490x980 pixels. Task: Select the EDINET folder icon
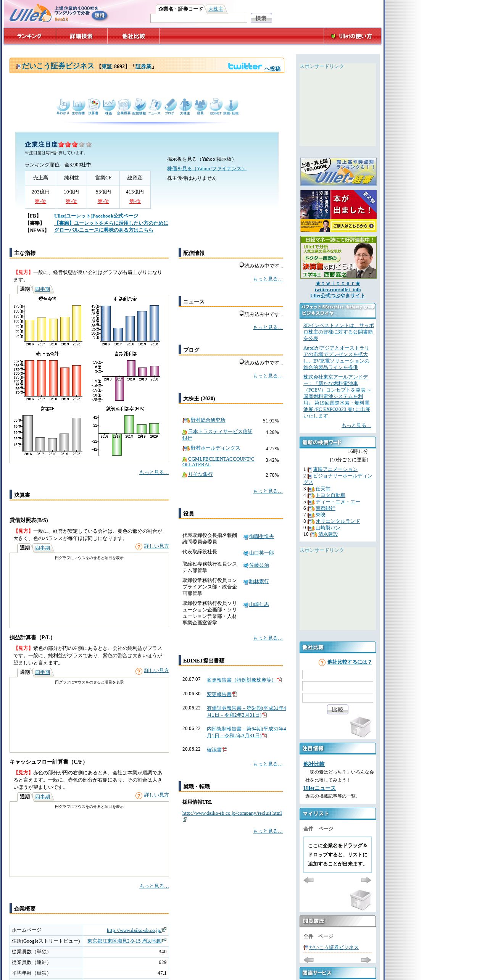[216, 106]
